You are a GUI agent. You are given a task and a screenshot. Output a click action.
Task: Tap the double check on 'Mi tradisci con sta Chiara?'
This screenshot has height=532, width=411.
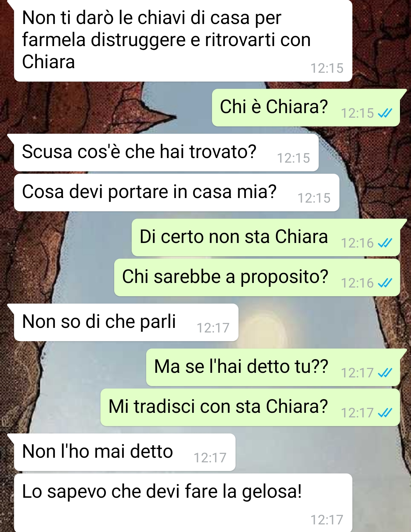click(385, 413)
